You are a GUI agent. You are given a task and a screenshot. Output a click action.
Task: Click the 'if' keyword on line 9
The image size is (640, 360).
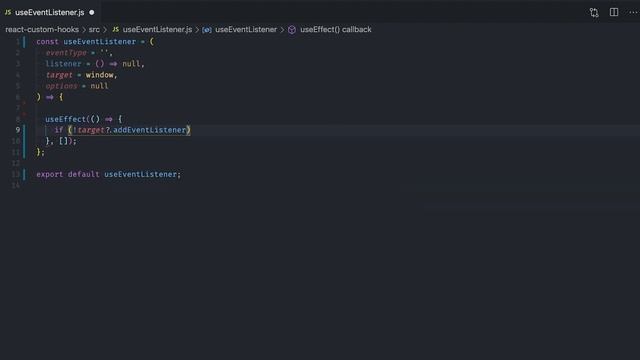(x=59, y=130)
